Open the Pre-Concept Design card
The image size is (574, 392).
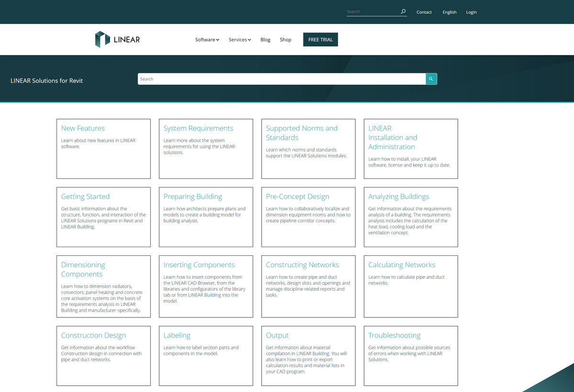click(309, 217)
